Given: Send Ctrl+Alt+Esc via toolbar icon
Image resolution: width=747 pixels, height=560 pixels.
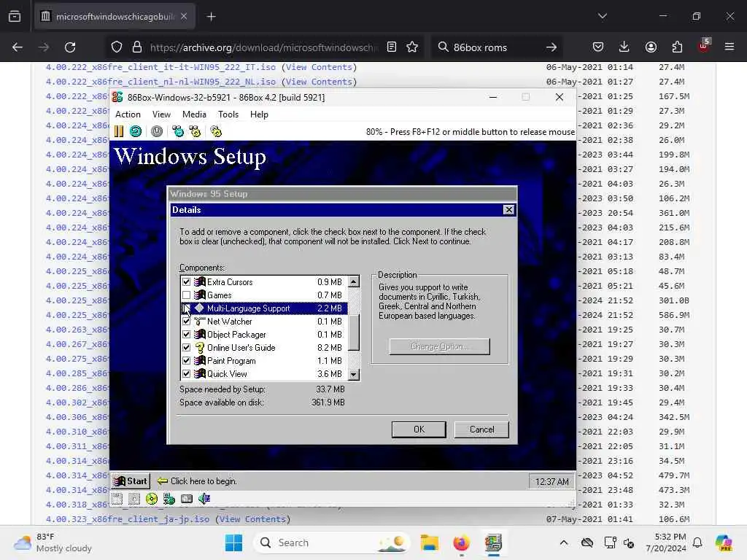Looking at the screenshot, I should [195, 131].
